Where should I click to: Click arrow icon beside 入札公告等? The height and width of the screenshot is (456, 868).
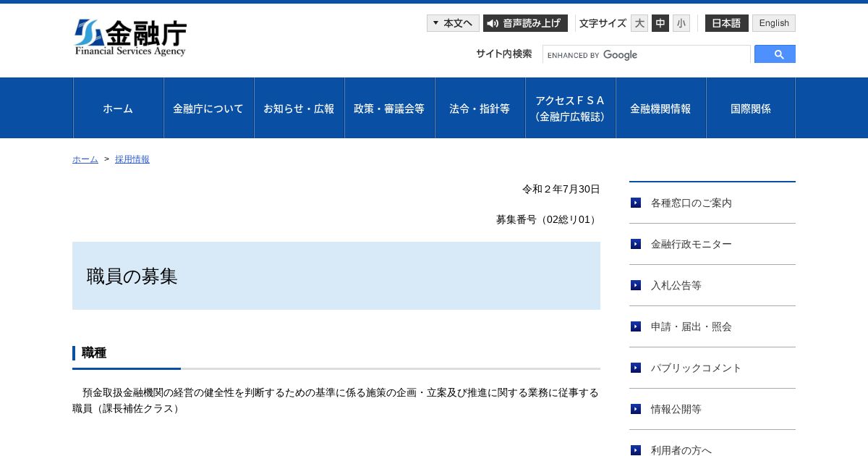pyautogui.click(x=636, y=285)
